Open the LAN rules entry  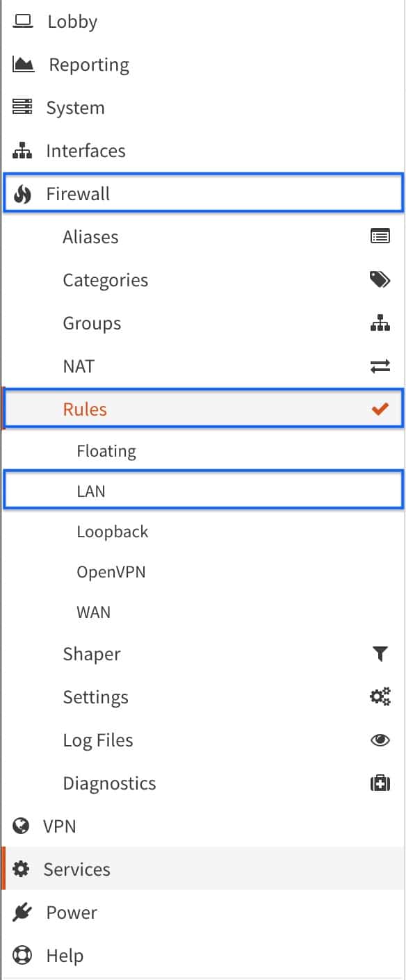[x=90, y=491]
